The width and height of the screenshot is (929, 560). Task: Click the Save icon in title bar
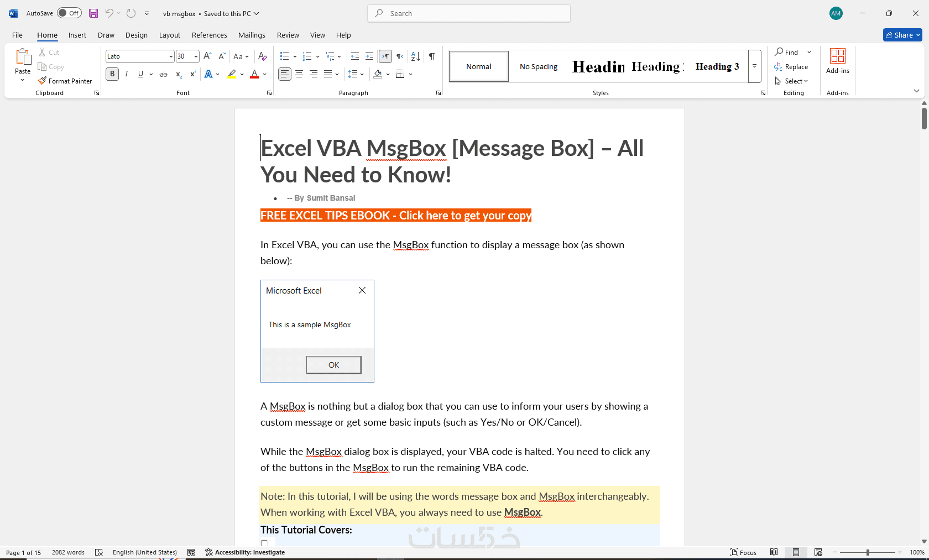click(x=93, y=13)
